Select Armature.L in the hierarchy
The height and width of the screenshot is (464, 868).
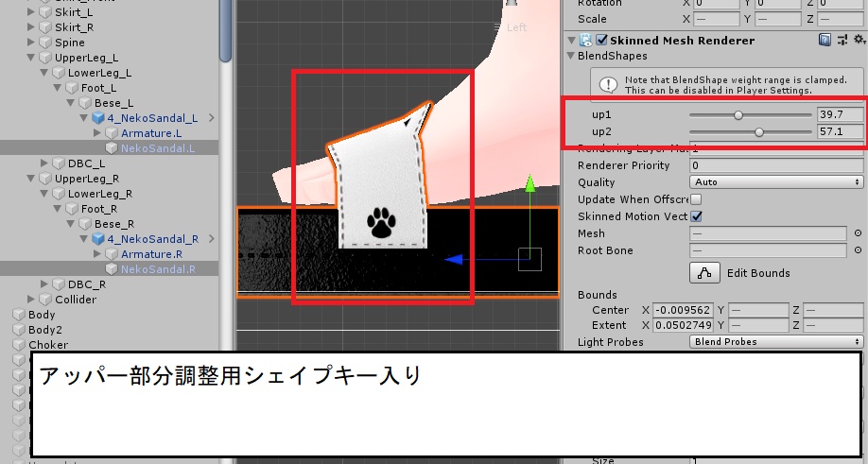(151, 132)
